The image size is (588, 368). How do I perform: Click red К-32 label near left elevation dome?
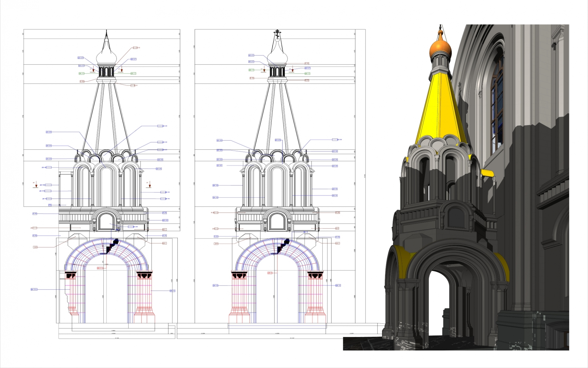click(135, 48)
